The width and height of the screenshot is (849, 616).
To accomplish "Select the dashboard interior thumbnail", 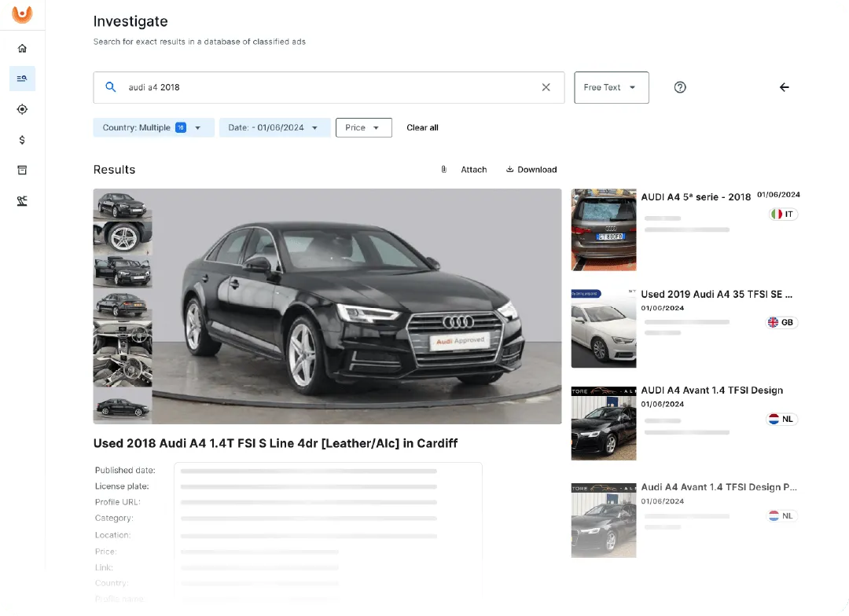I will click(x=123, y=337).
